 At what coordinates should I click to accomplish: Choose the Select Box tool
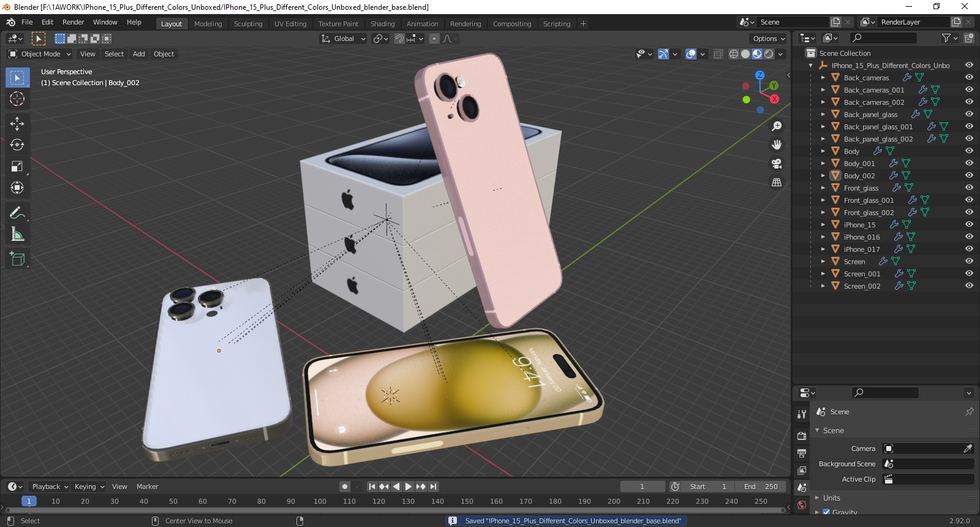[x=17, y=78]
